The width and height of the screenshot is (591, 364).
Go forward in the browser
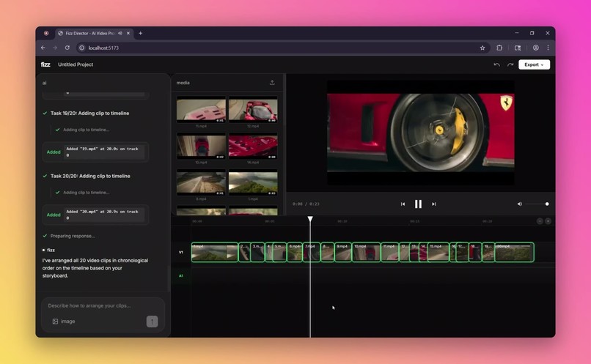coord(55,48)
